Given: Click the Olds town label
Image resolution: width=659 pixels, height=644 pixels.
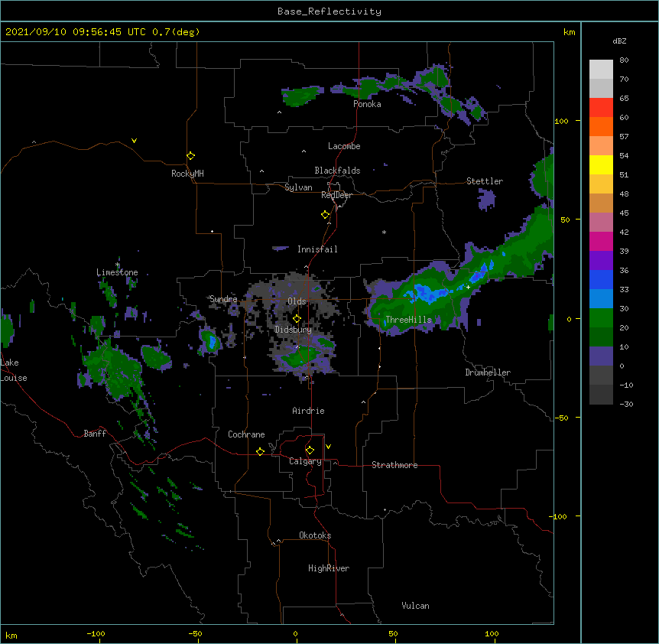Looking at the screenshot, I should tap(297, 301).
